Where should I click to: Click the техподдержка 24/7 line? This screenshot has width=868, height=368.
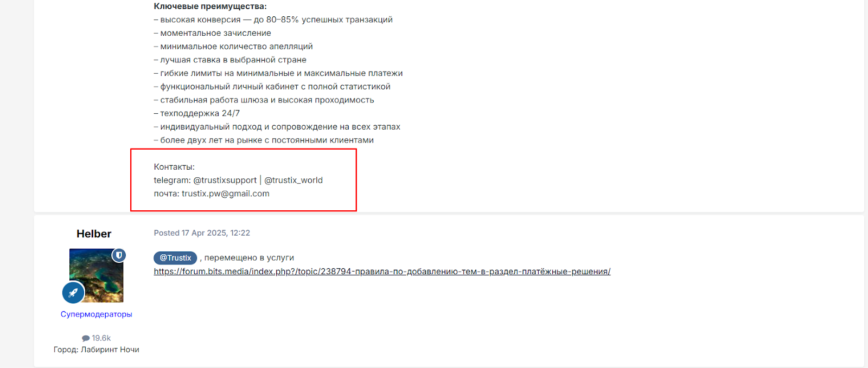coord(197,113)
